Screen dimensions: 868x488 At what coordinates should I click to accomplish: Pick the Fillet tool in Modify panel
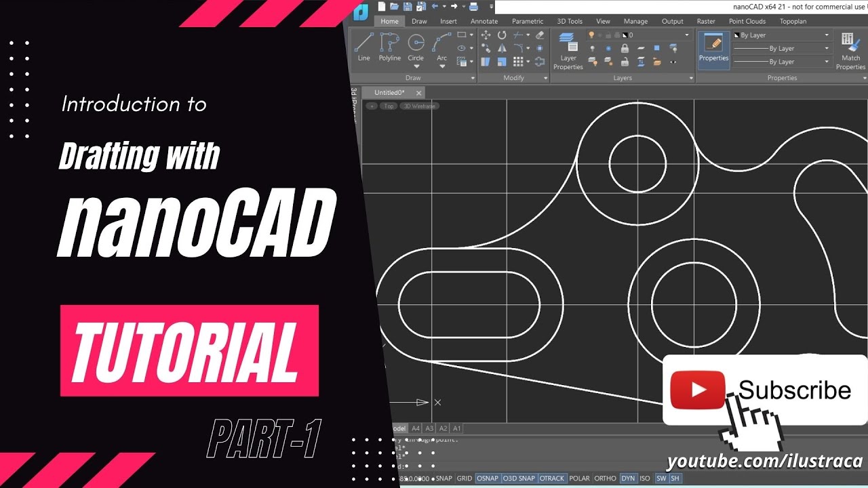(518, 48)
